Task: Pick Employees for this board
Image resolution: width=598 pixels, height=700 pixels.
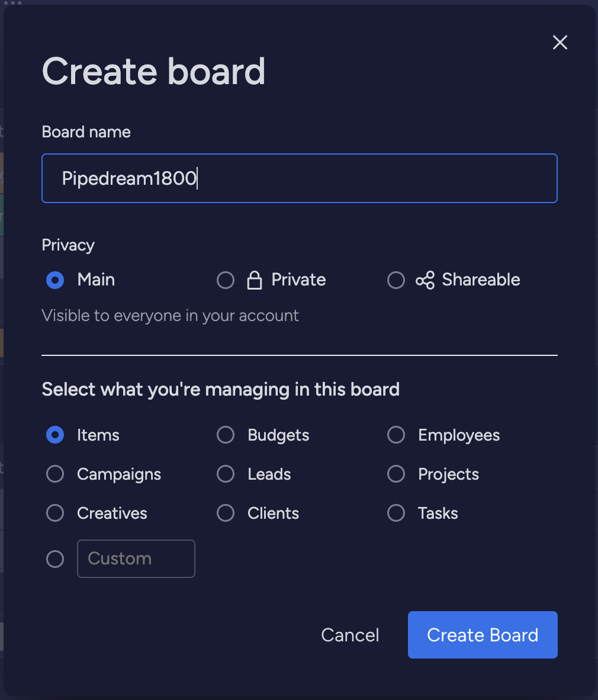Action: coord(396,435)
